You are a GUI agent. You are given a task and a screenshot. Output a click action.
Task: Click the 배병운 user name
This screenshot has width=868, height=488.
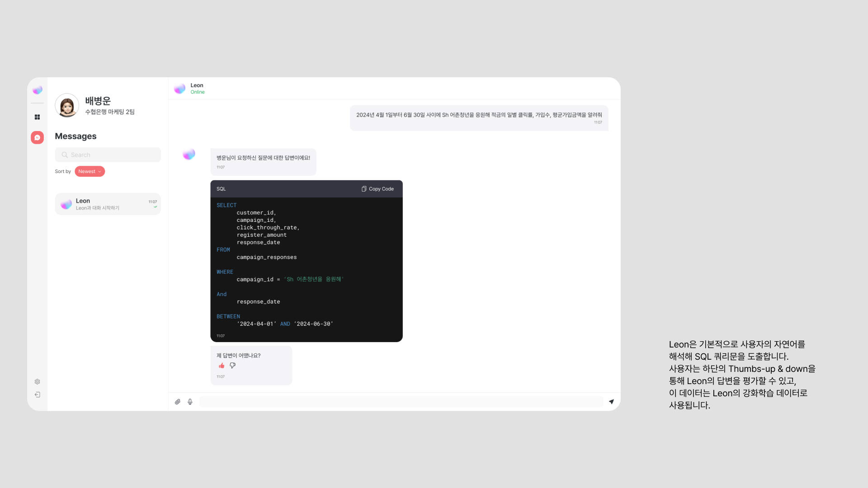tap(98, 101)
